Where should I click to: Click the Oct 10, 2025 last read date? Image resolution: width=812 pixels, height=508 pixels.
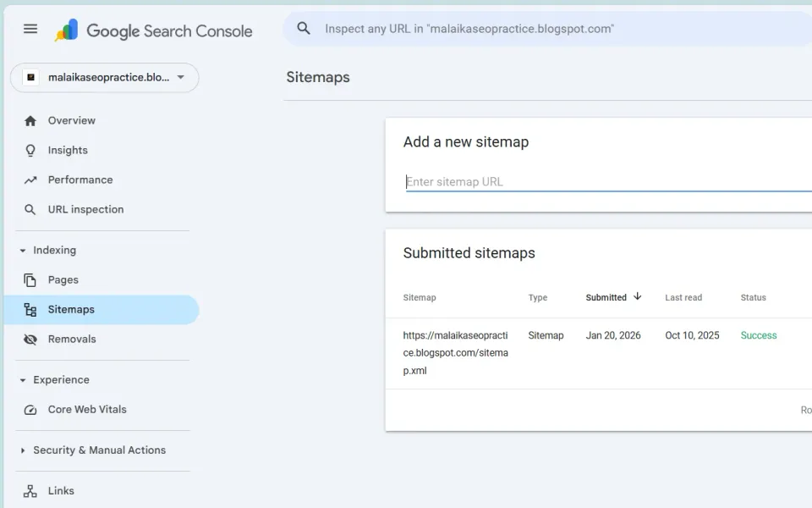pyautogui.click(x=693, y=335)
